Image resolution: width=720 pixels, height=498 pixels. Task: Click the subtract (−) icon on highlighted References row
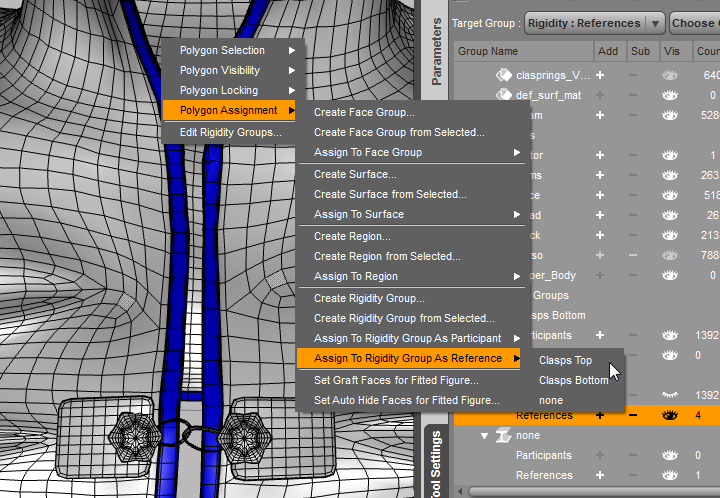pos(633,415)
